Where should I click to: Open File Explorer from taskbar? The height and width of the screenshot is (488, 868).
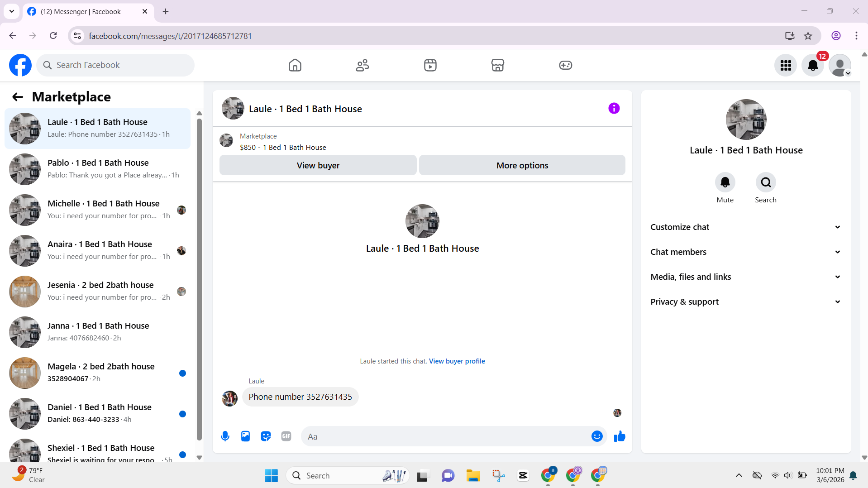pos(473,476)
